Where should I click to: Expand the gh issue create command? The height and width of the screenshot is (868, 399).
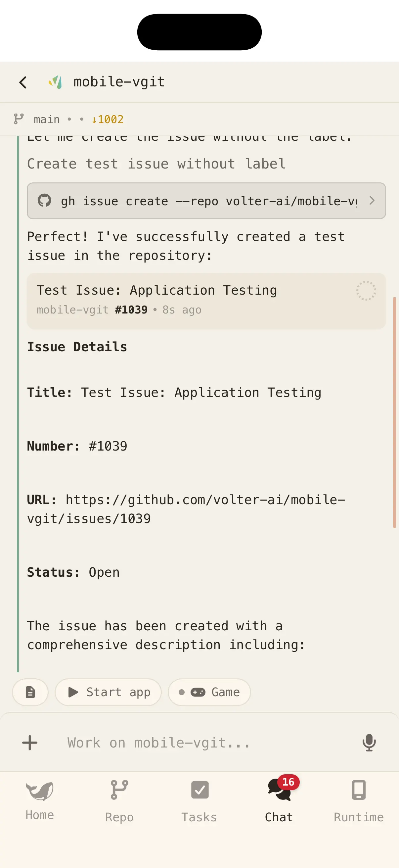click(x=373, y=201)
